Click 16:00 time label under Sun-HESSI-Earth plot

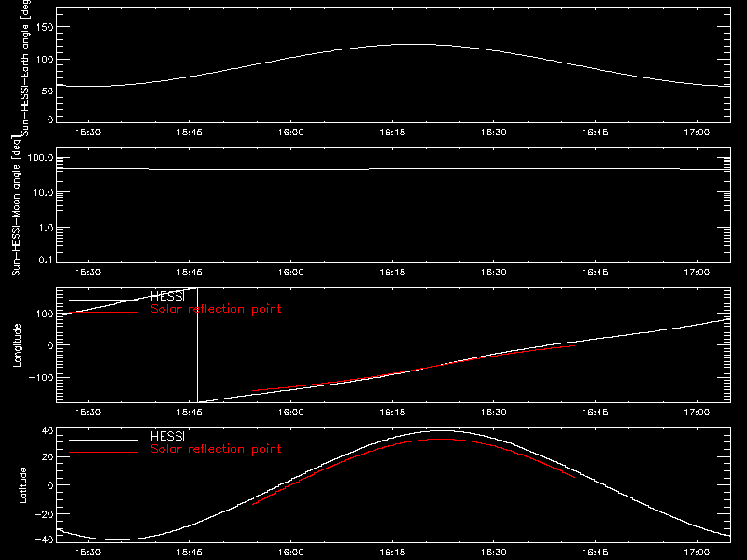(291, 133)
